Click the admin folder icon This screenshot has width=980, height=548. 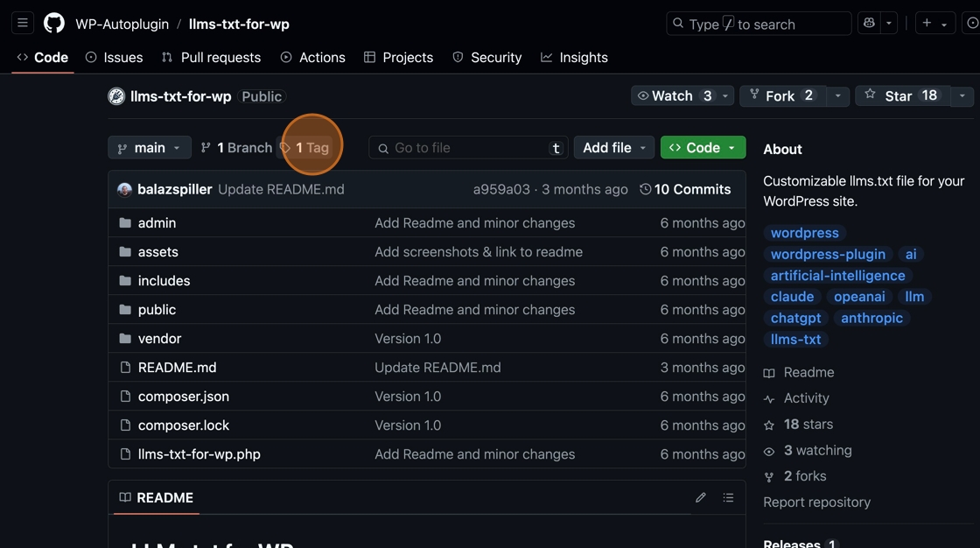pyautogui.click(x=125, y=222)
